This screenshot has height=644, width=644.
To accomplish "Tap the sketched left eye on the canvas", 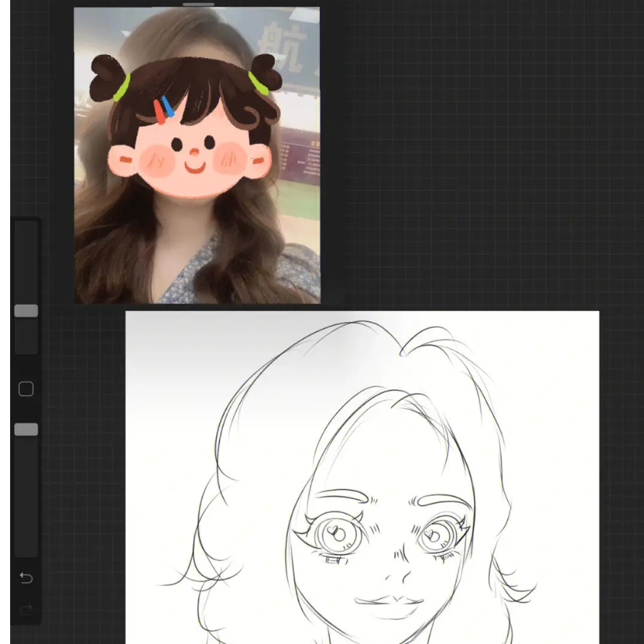I will point(334,535).
